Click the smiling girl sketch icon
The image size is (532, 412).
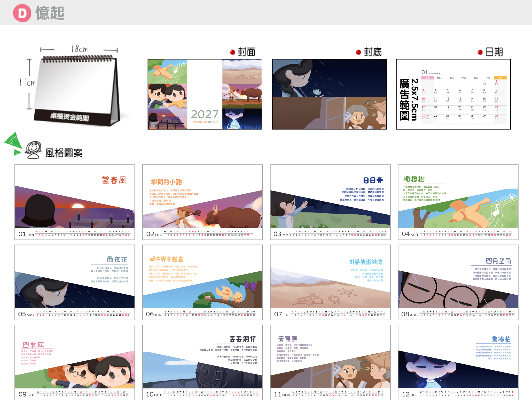pos(33,150)
